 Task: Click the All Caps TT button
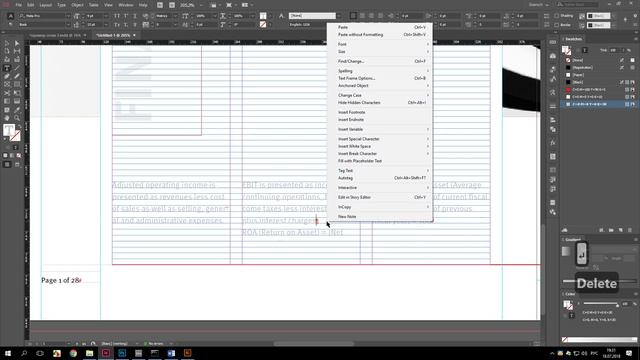pos(117,16)
